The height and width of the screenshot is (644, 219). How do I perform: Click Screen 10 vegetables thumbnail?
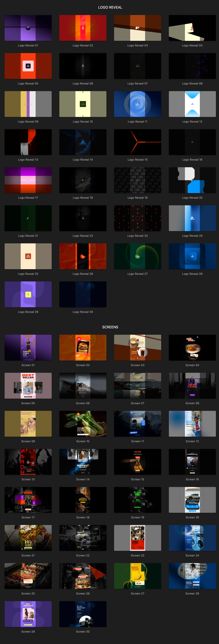tap(83, 424)
